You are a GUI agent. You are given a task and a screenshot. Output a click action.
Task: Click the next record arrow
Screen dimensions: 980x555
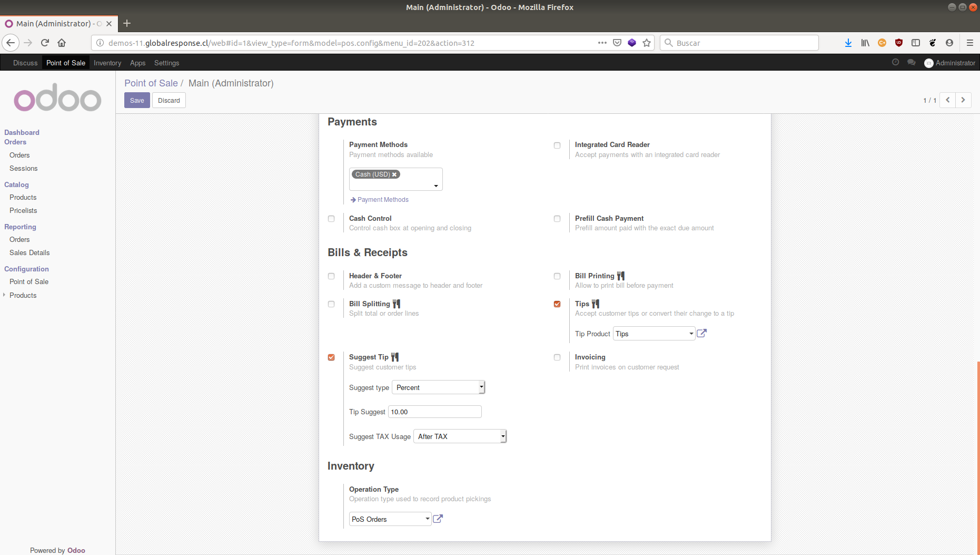point(963,100)
